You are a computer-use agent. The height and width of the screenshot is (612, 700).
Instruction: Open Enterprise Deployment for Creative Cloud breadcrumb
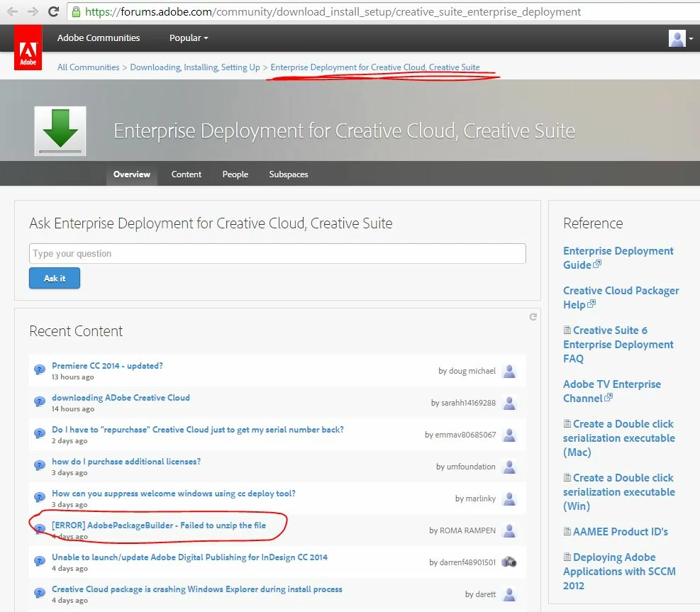pos(375,67)
